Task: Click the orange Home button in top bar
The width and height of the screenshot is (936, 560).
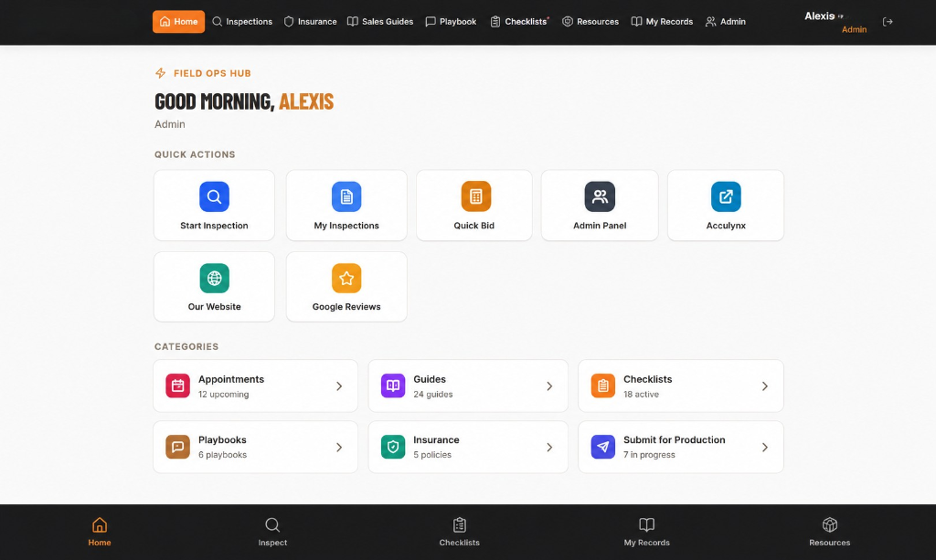Action: (x=178, y=22)
